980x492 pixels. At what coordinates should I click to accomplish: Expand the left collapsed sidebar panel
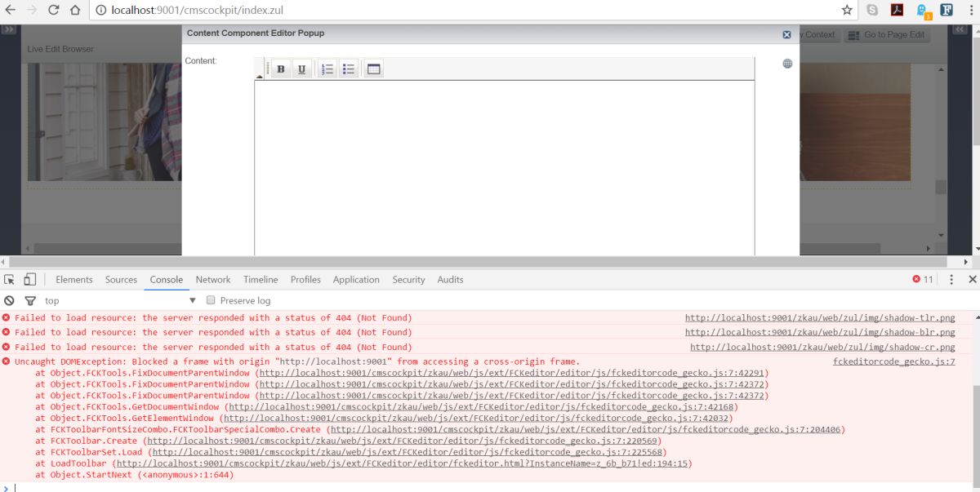click(9, 29)
